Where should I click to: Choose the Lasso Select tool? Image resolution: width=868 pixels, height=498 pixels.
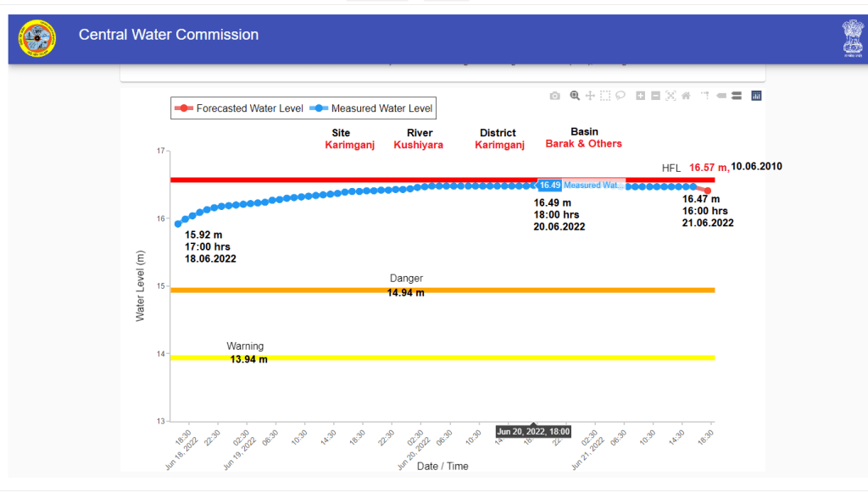(x=620, y=96)
